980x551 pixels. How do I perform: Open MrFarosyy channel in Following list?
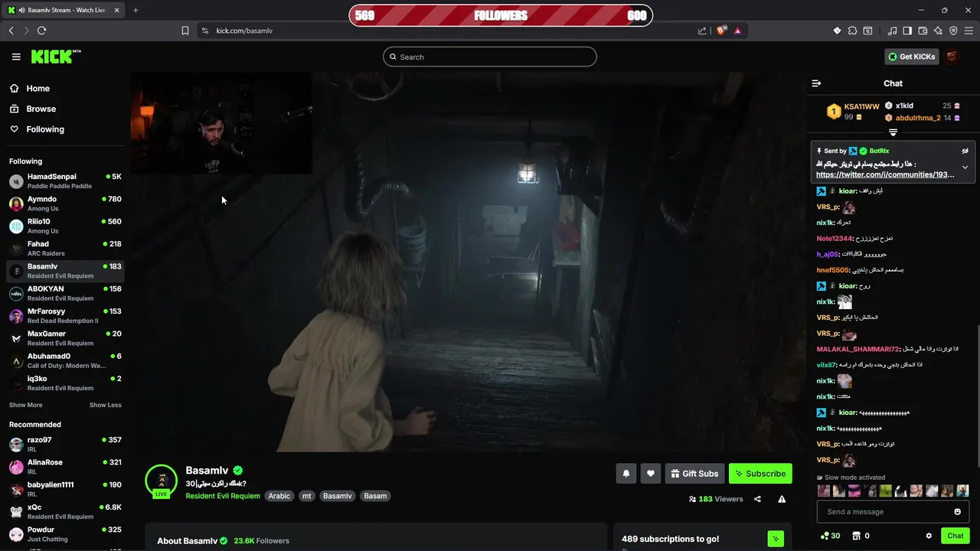(65, 315)
